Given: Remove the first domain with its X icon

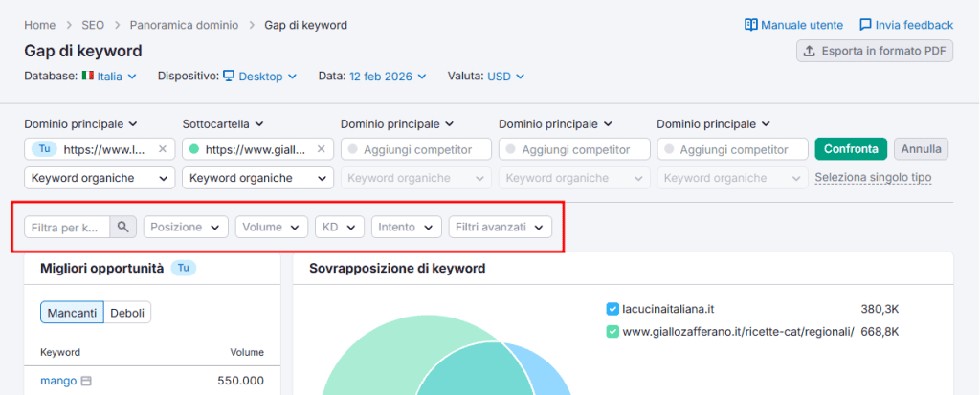Looking at the screenshot, I should point(163,149).
